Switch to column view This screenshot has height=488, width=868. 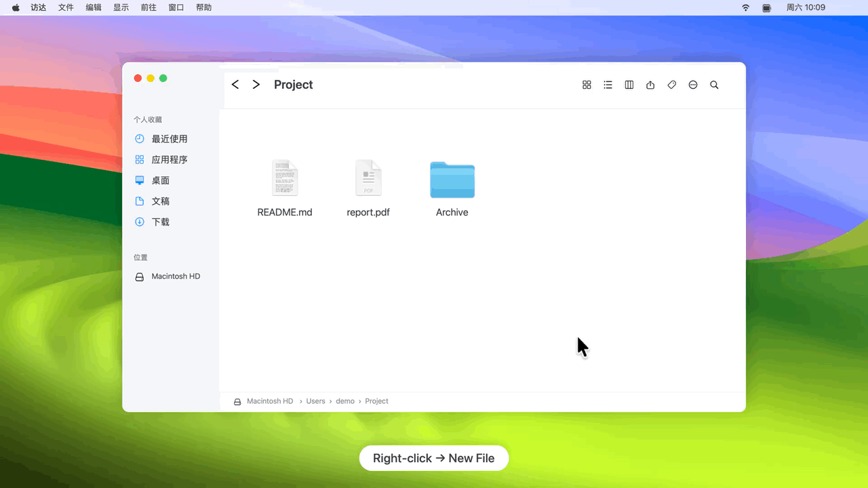[x=629, y=85]
